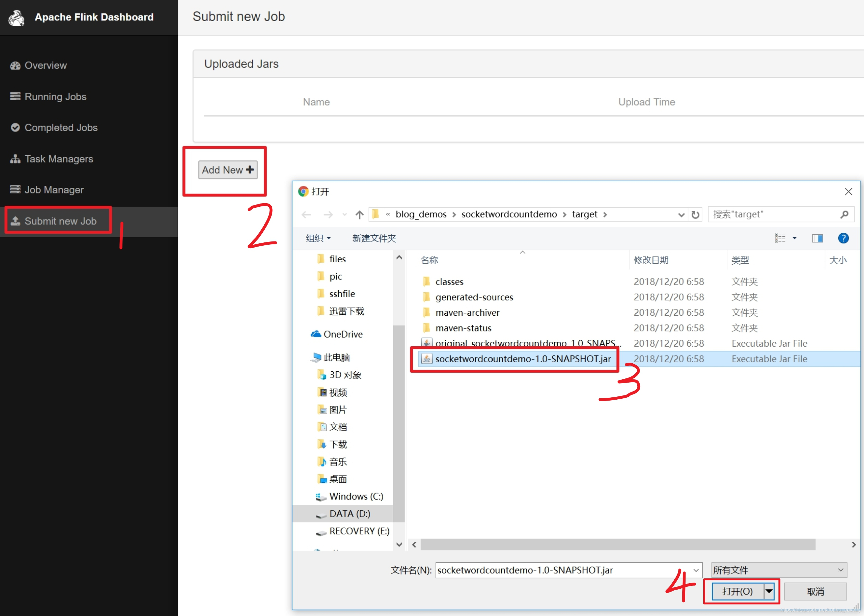This screenshot has width=864, height=616.
Task: Click the Apache Flink squirrel logo
Action: tap(16, 17)
